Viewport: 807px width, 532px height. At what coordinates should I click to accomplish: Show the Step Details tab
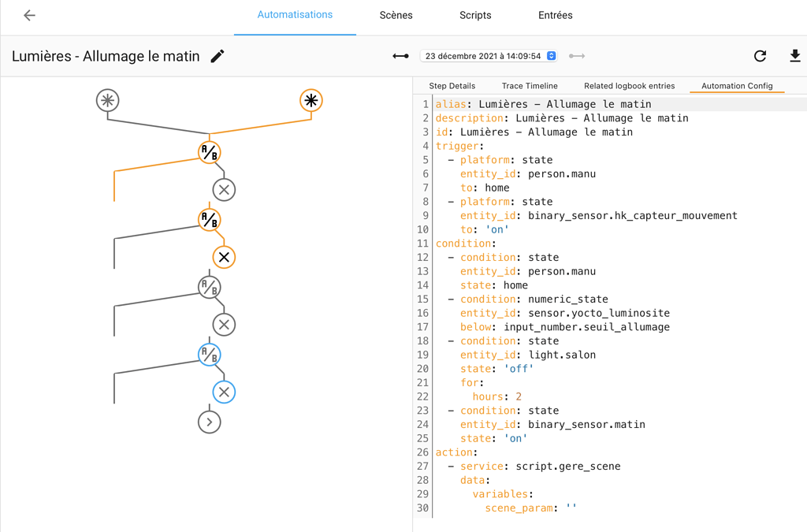click(x=452, y=86)
